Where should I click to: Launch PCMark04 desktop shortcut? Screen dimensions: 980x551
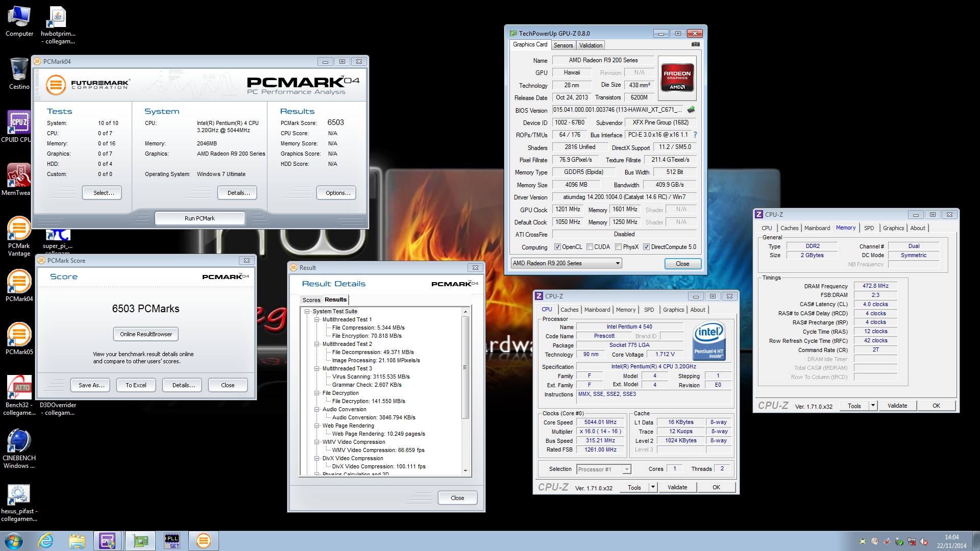coord(19,286)
